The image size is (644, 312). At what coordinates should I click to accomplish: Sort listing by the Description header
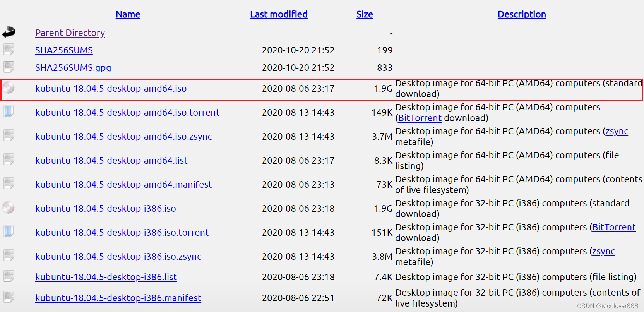522,14
